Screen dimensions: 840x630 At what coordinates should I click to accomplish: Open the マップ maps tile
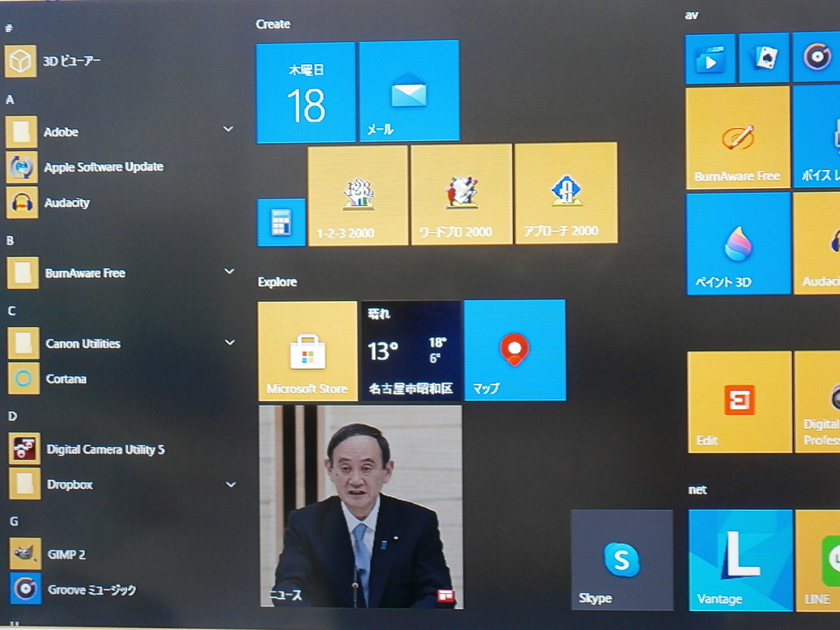coord(514,350)
